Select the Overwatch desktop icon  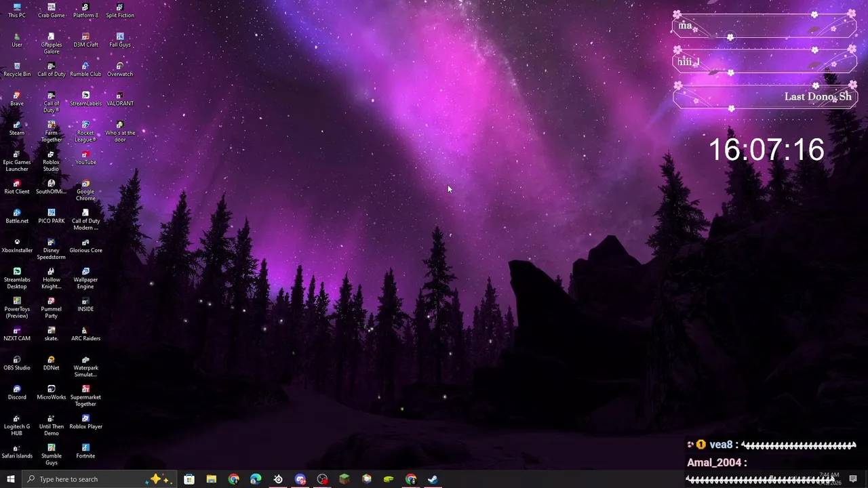click(120, 70)
